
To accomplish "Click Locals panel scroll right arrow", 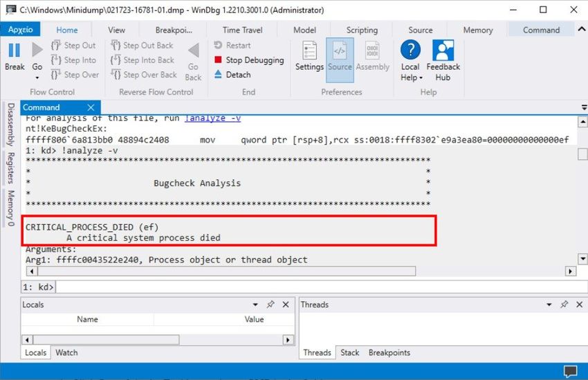I will (x=288, y=340).
